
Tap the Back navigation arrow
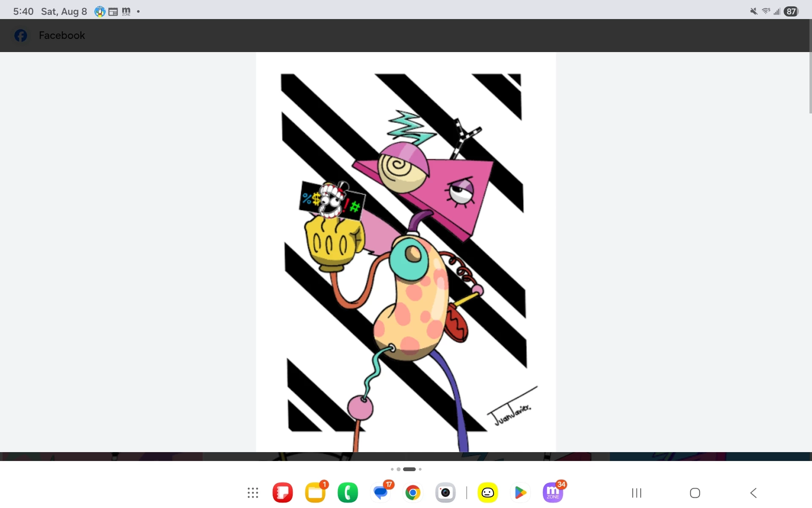click(x=754, y=493)
